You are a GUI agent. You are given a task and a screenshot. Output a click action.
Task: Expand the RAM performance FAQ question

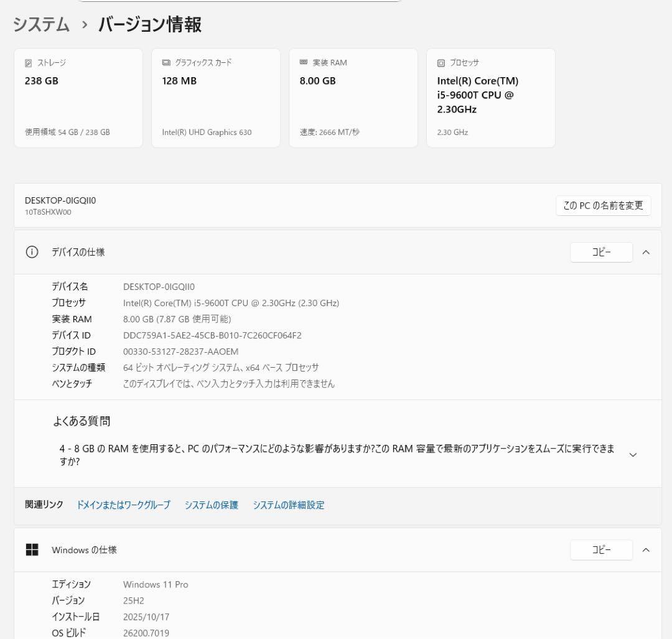(x=633, y=455)
